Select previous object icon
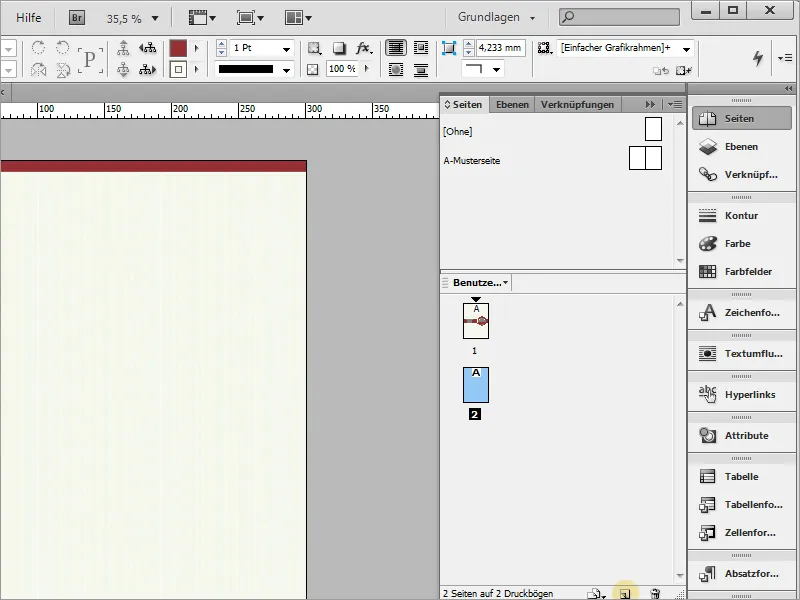The height and width of the screenshot is (600, 800). click(x=148, y=48)
